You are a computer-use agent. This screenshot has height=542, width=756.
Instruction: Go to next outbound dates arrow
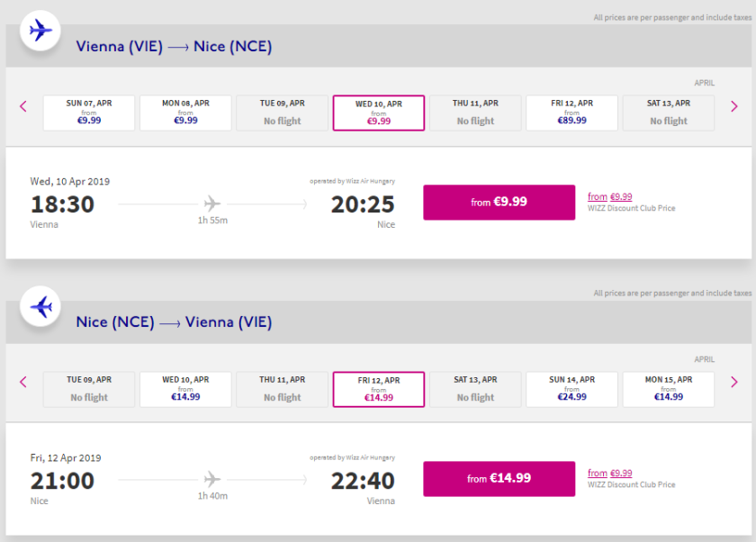click(734, 106)
